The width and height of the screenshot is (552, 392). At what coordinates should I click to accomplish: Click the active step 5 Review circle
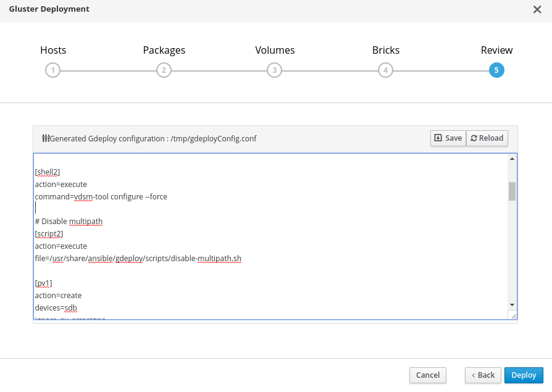pos(496,70)
